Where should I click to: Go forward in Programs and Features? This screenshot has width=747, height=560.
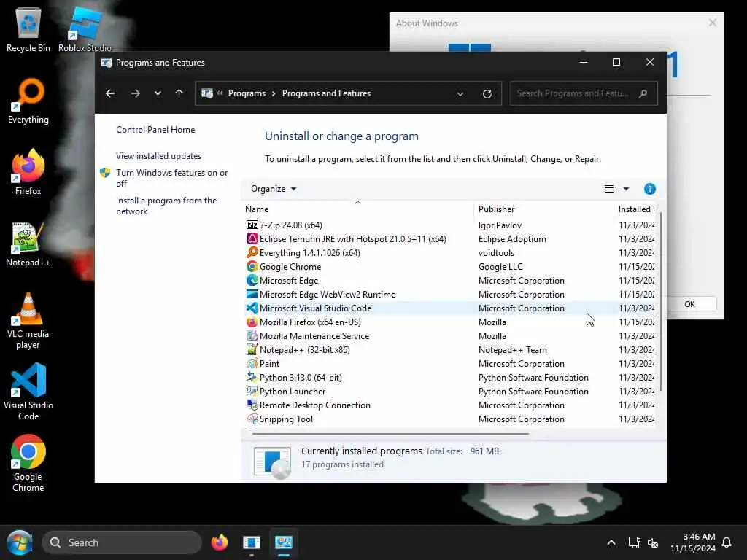pos(135,93)
